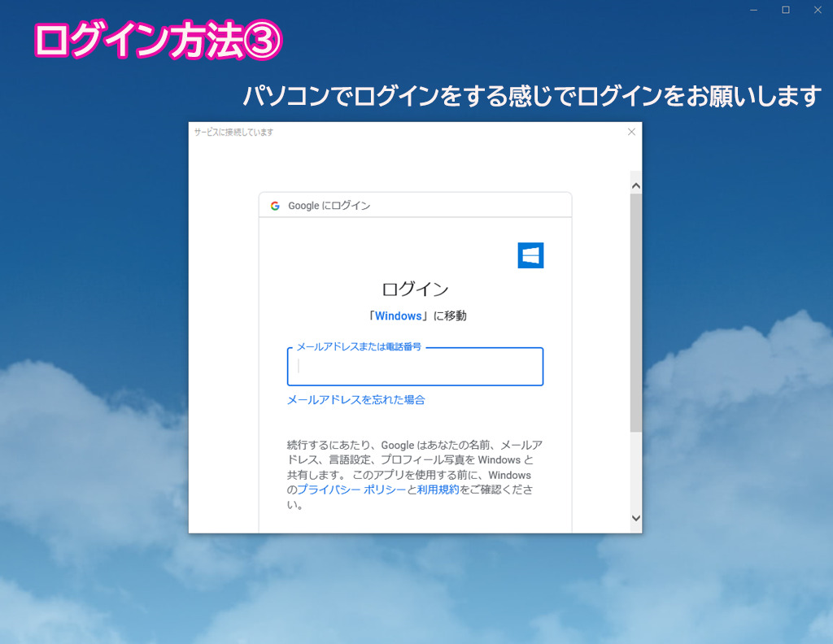
Task: Minimize the main application window
Action: click(x=753, y=10)
